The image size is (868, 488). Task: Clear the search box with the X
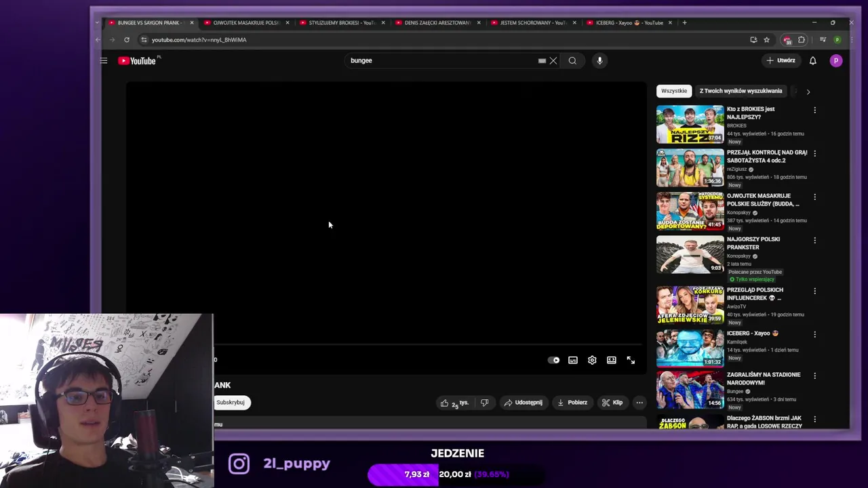click(x=553, y=60)
